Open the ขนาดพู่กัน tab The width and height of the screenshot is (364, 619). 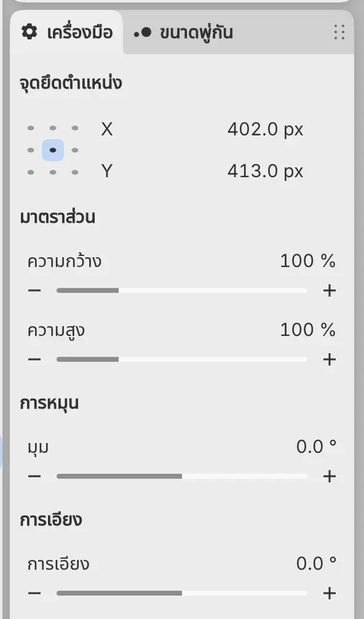tap(183, 33)
